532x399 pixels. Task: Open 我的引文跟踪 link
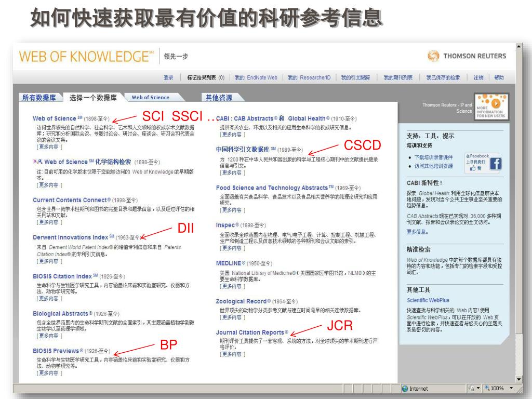tap(355, 78)
